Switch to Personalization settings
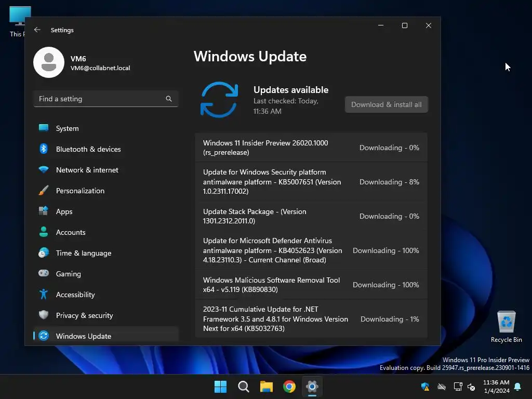The height and width of the screenshot is (399, 532). (106, 190)
